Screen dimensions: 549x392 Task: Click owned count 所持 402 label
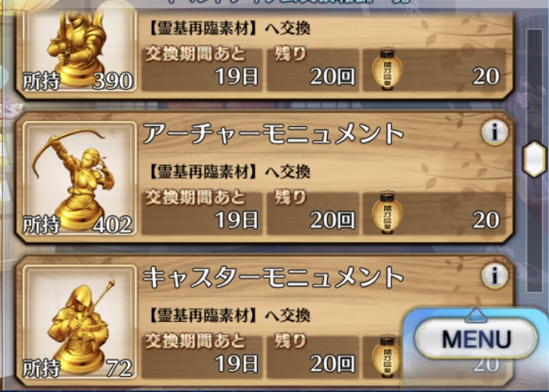click(78, 224)
